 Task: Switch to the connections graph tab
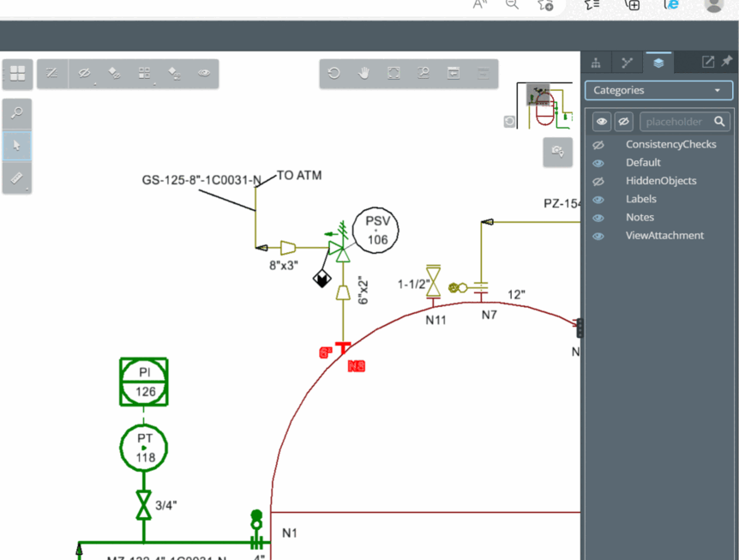click(x=627, y=62)
